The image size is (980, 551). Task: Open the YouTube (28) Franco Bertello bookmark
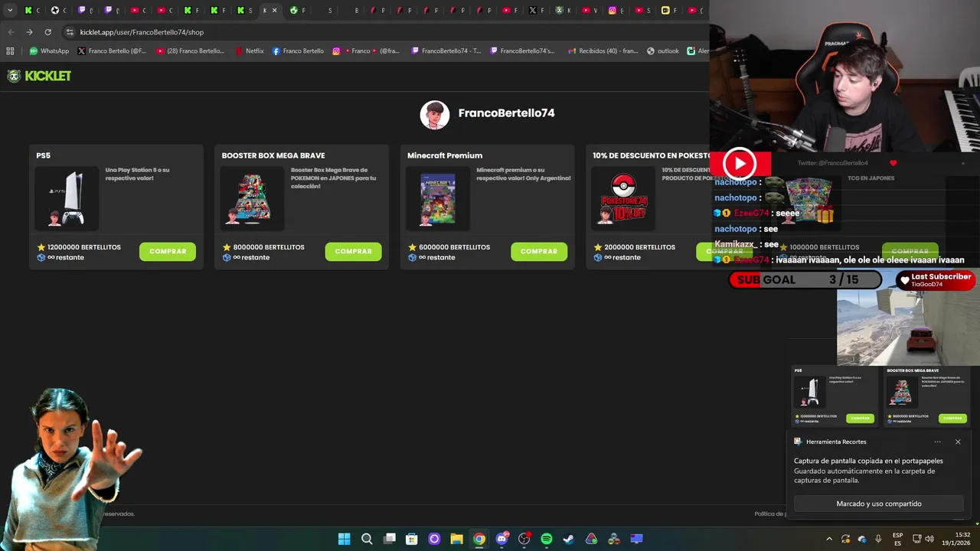coord(191,51)
